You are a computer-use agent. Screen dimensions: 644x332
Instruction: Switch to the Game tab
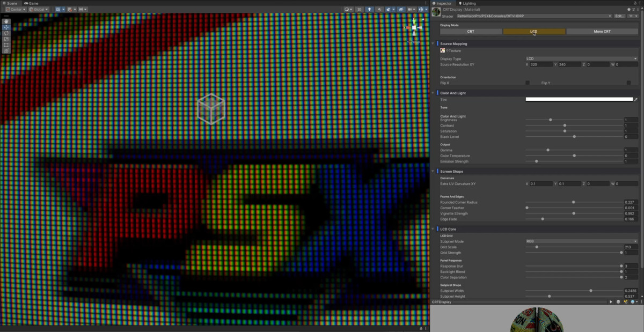pyautogui.click(x=31, y=3)
